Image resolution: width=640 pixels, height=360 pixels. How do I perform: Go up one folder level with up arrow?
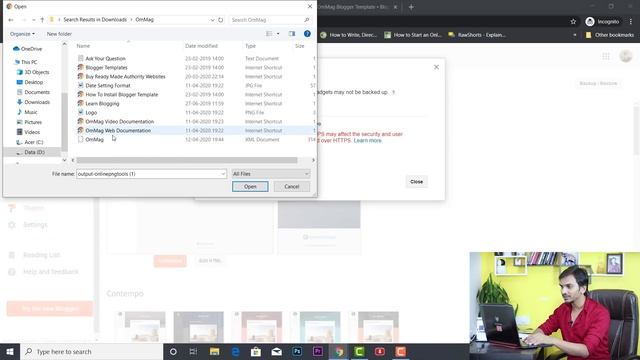pyautogui.click(x=42, y=20)
